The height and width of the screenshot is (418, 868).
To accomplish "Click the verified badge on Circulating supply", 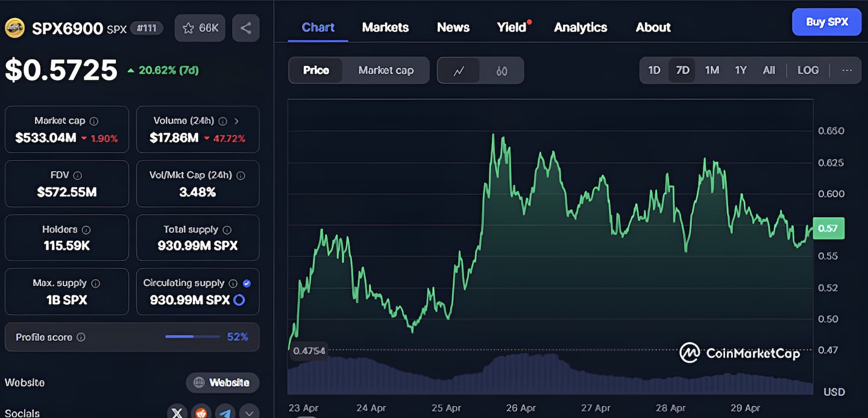I will point(247,283).
